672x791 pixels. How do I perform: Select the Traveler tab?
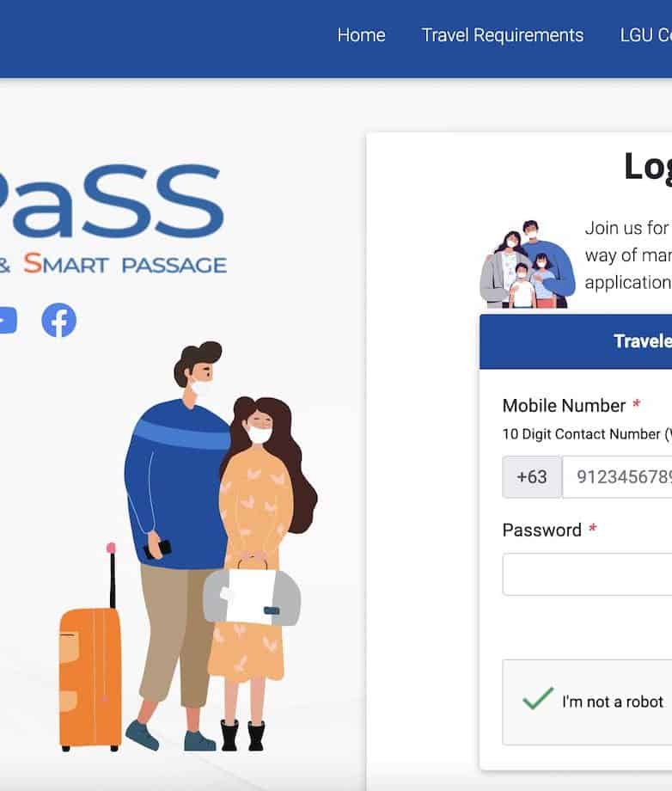tap(576, 341)
